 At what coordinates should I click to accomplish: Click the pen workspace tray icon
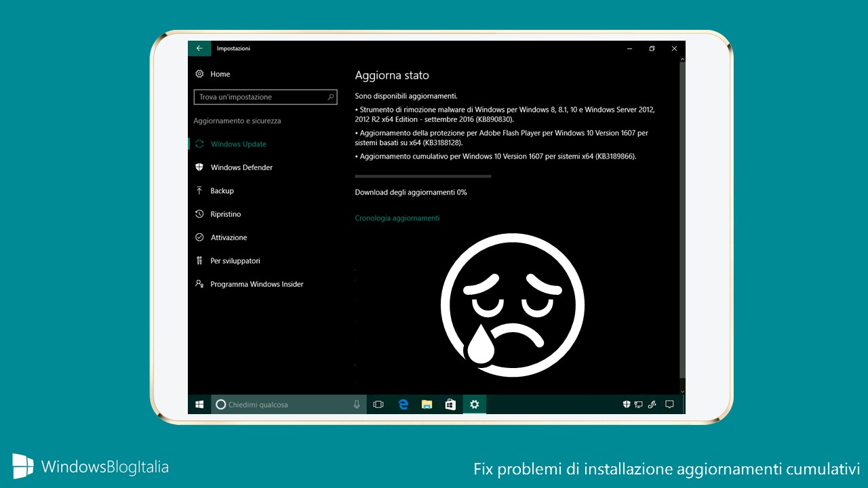pyautogui.click(x=652, y=405)
